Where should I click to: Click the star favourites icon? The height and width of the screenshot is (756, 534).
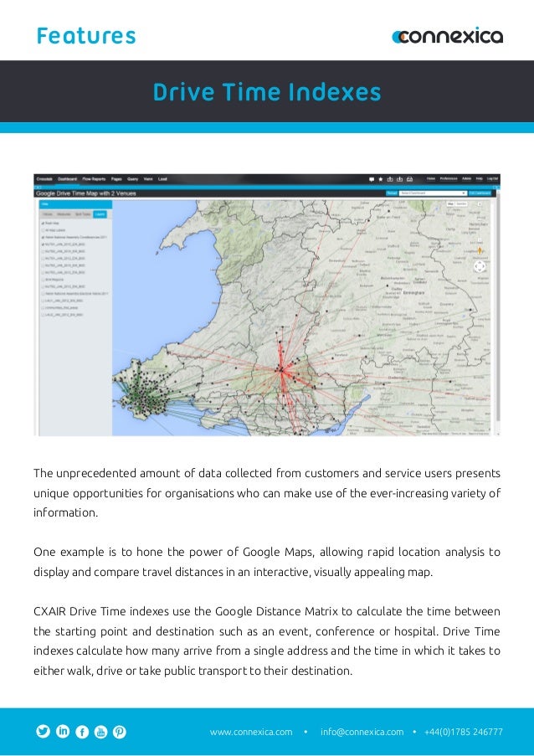click(381, 179)
